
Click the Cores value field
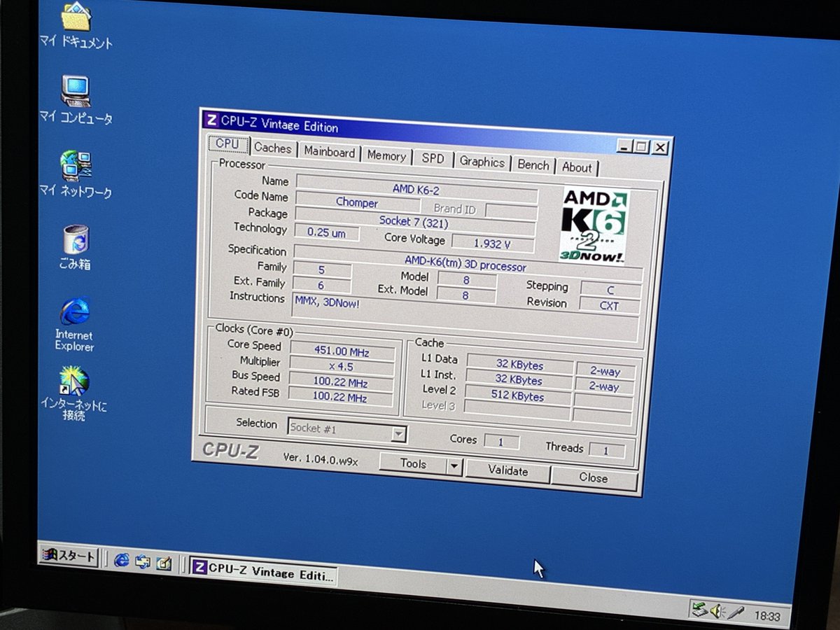click(x=501, y=442)
